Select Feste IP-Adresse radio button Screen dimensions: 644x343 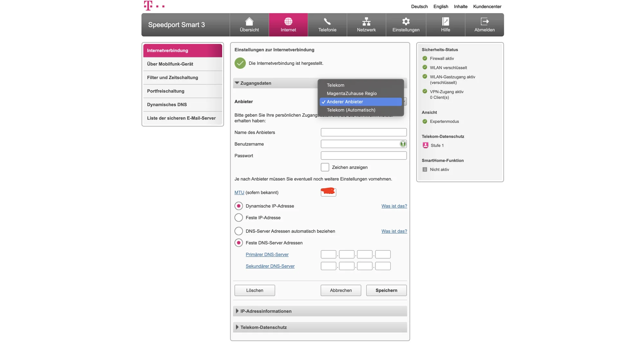239,217
